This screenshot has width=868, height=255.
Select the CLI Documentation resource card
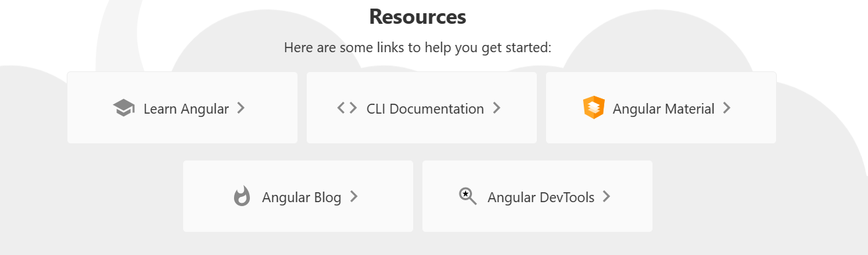422,108
